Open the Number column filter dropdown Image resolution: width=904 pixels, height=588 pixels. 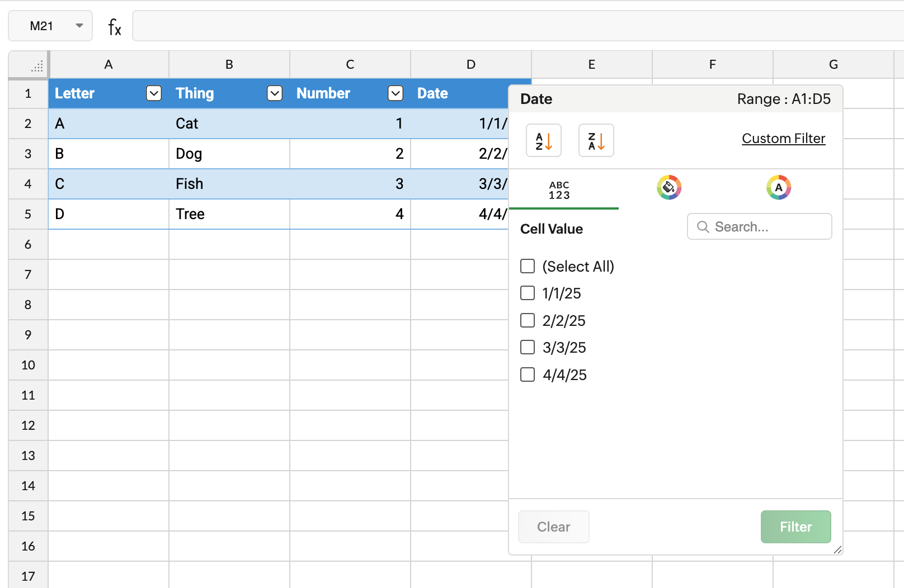coord(396,93)
